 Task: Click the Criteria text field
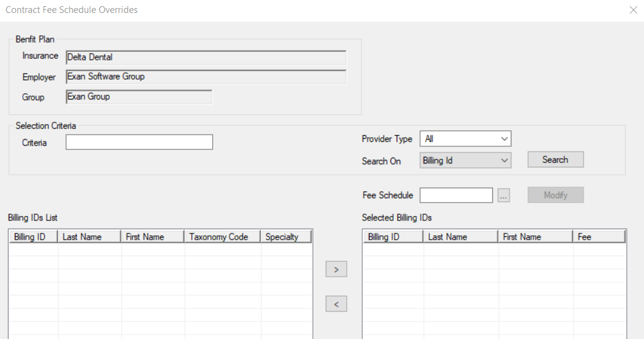(x=139, y=143)
